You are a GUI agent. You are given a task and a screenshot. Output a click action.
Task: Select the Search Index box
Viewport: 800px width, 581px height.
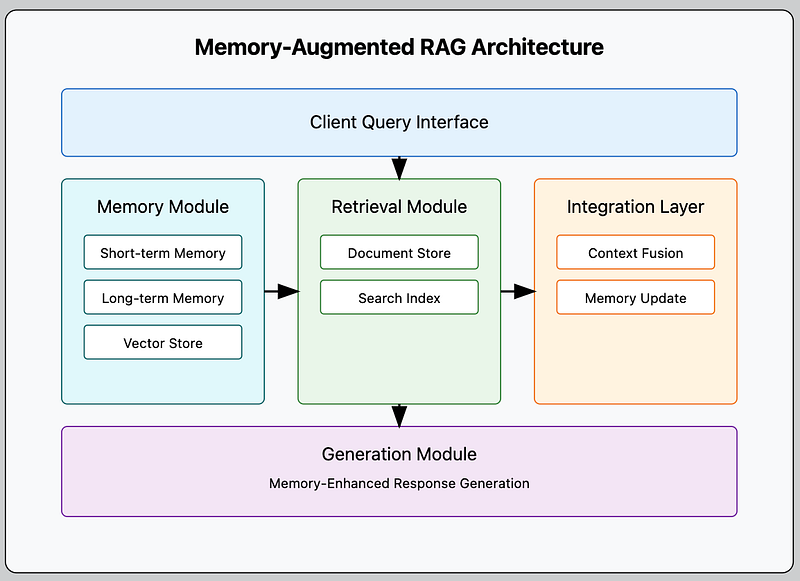(x=399, y=297)
